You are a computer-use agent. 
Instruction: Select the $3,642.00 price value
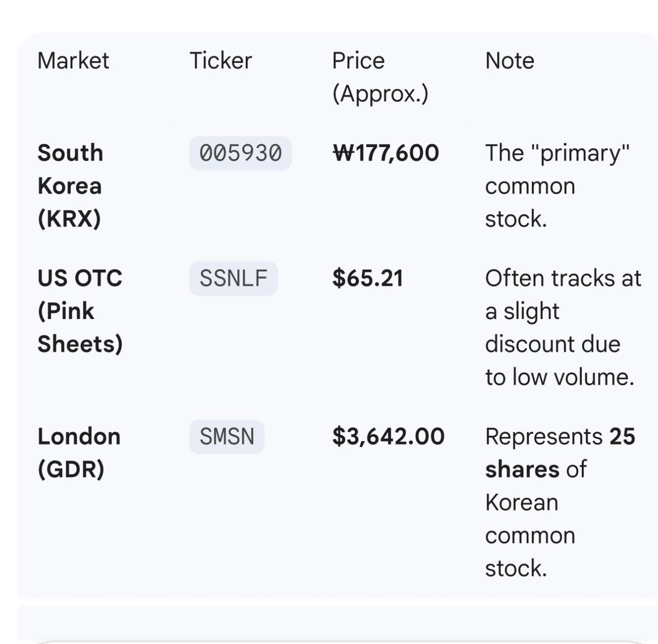(x=388, y=437)
